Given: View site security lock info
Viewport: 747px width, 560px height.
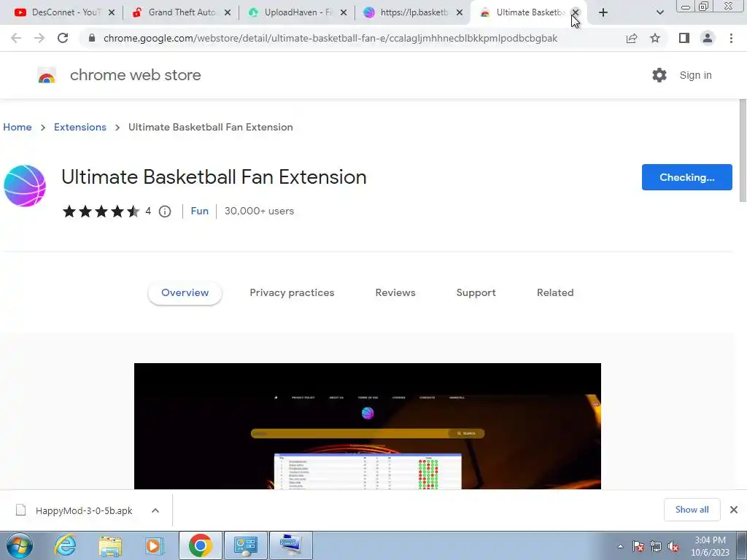Looking at the screenshot, I should pos(92,38).
